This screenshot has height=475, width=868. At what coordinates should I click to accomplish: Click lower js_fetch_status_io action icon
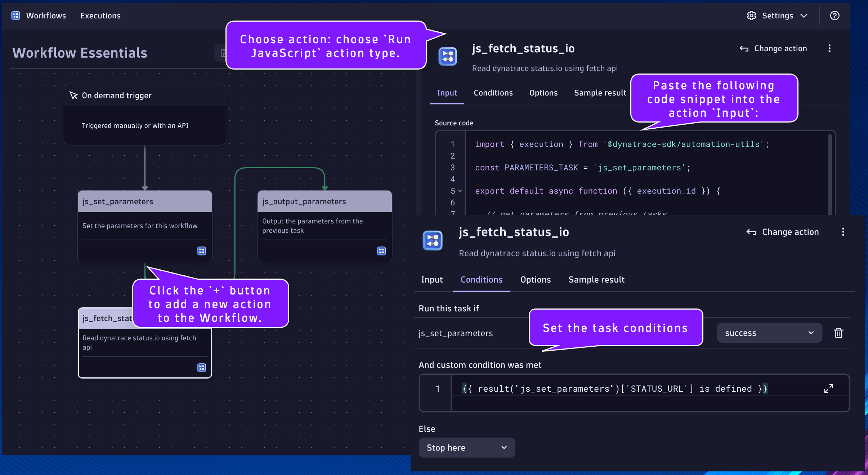(x=432, y=240)
